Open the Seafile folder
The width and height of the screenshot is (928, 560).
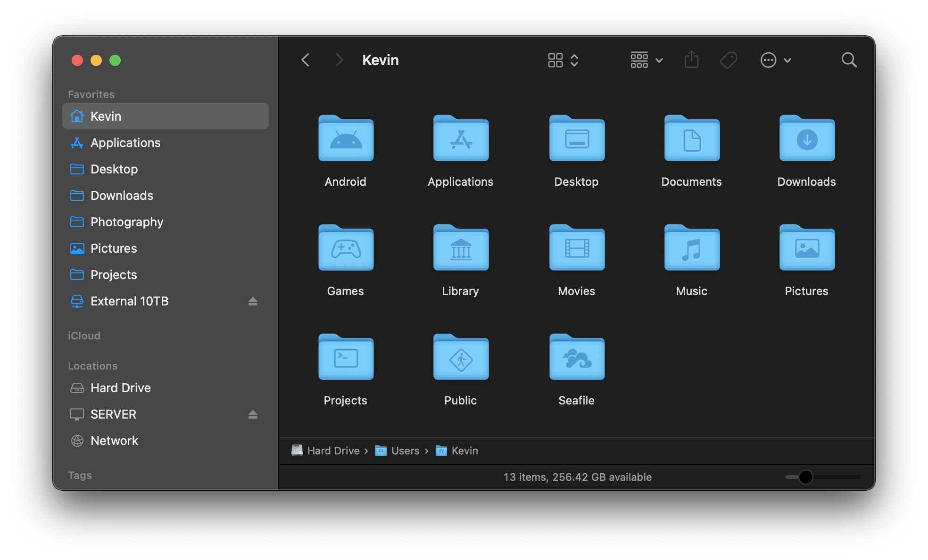pyautogui.click(x=576, y=358)
